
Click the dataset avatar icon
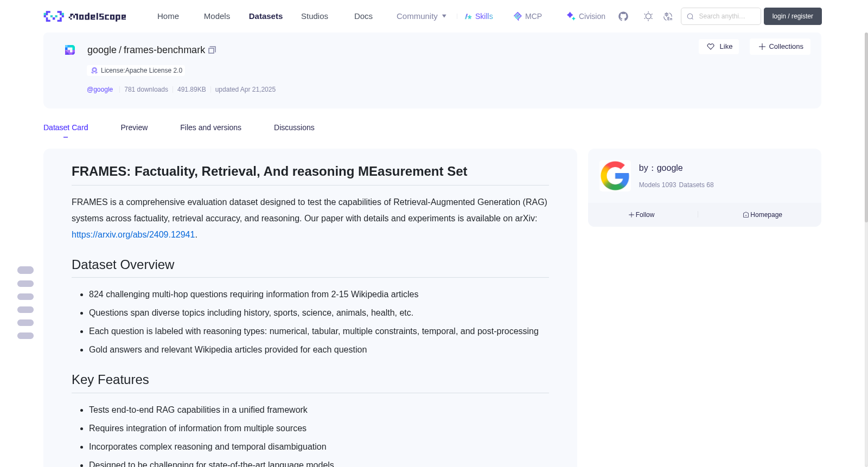click(70, 50)
